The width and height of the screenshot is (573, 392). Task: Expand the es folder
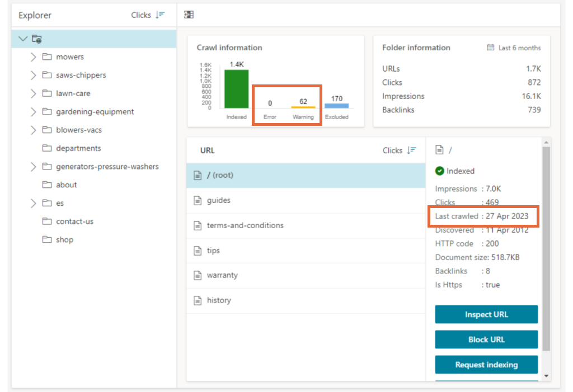[33, 203]
